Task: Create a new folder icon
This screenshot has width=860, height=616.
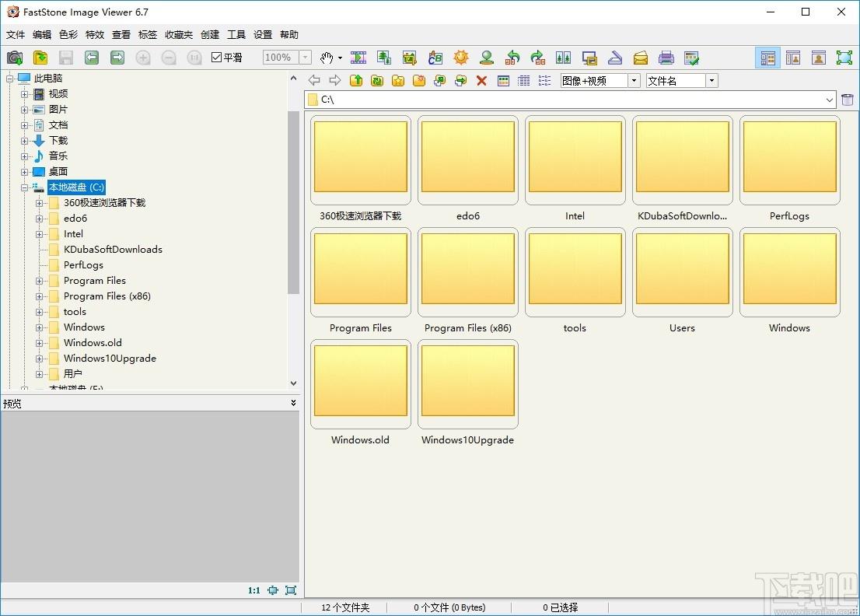Action: (x=419, y=81)
